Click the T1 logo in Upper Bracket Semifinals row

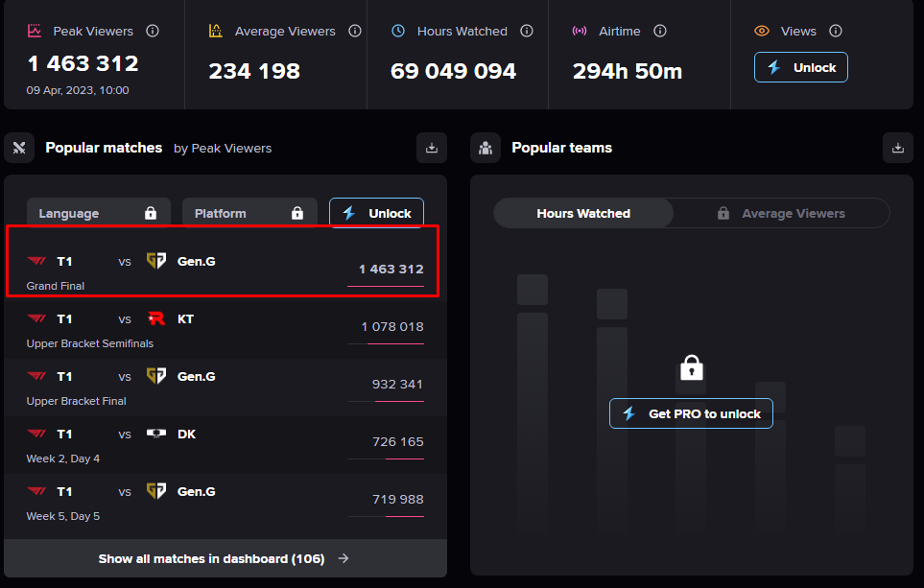coord(36,318)
